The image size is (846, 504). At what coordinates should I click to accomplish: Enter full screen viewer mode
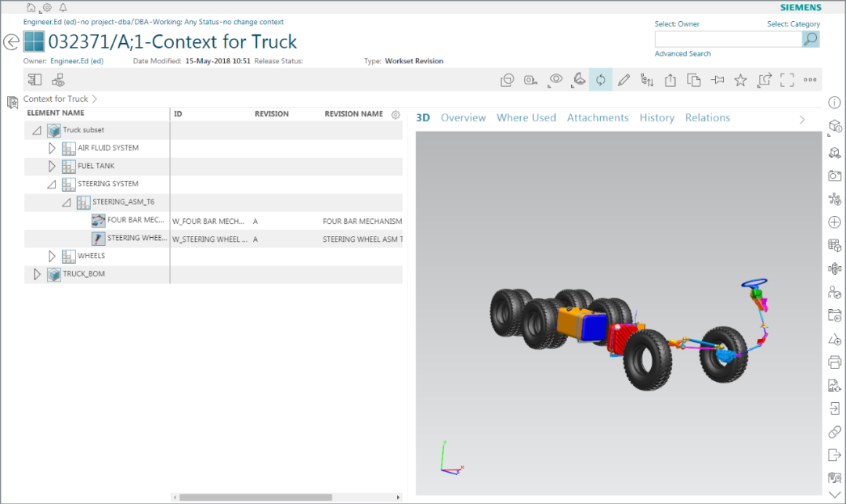[x=787, y=80]
